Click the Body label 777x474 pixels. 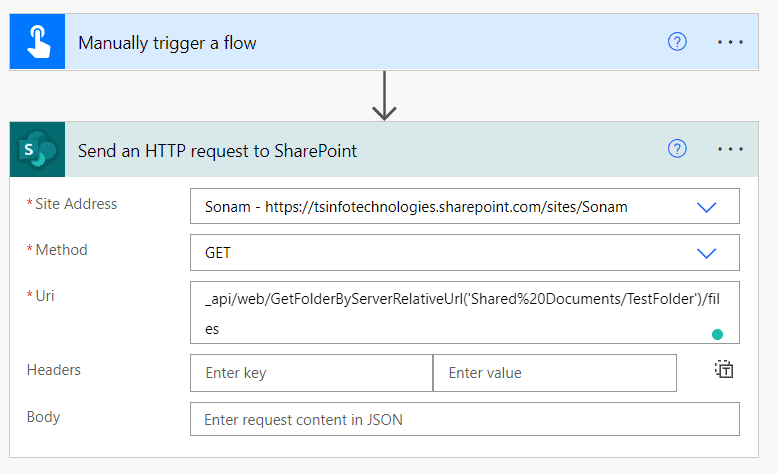pos(44,417)
